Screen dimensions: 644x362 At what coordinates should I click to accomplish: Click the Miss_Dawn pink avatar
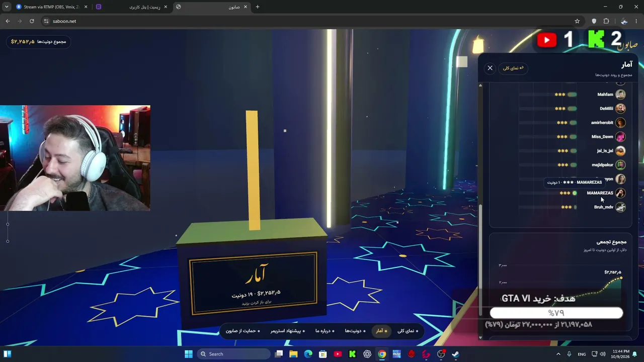tap(620, 137)
